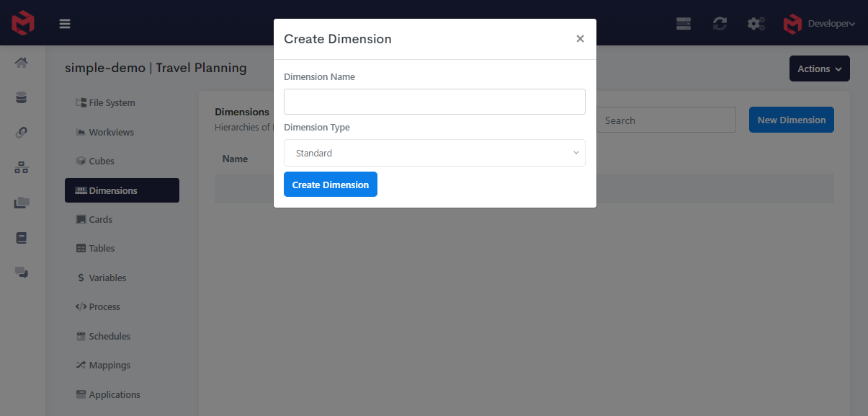Image resolution: width=868 pixels, height=416 pixels.
Task: Click the link connections icon in sidebar
Action: [x=22, y=132]
